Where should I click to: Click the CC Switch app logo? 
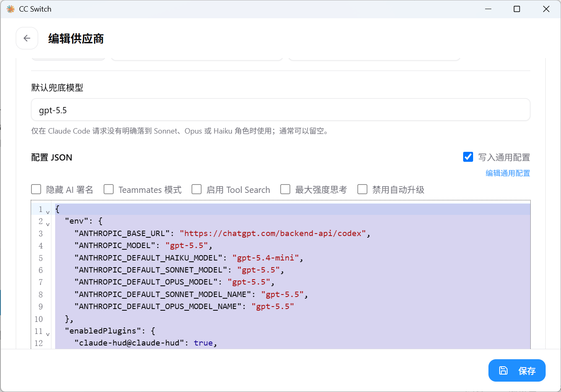pyautogui.click(x=11, y=9)
